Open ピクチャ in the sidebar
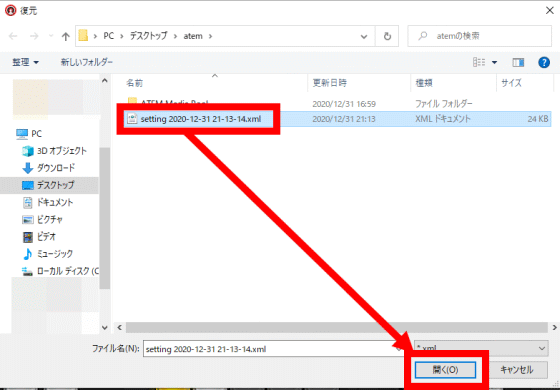 [x=50, y=219]
